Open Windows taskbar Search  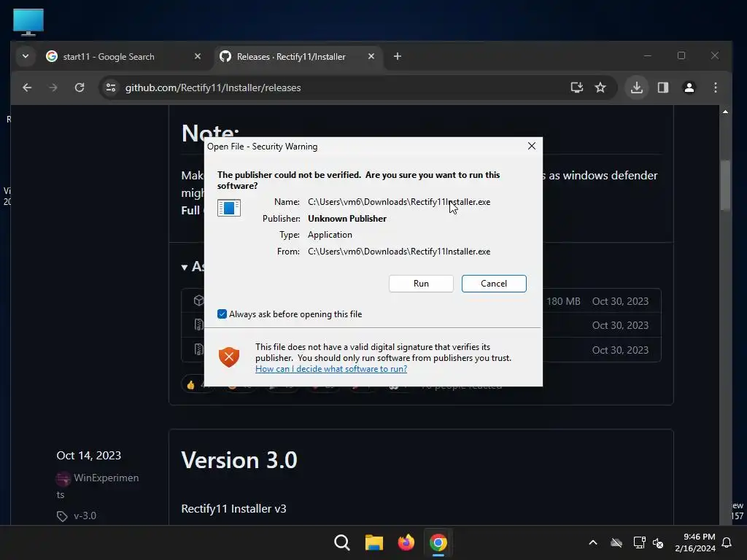[x=341, y=542]
